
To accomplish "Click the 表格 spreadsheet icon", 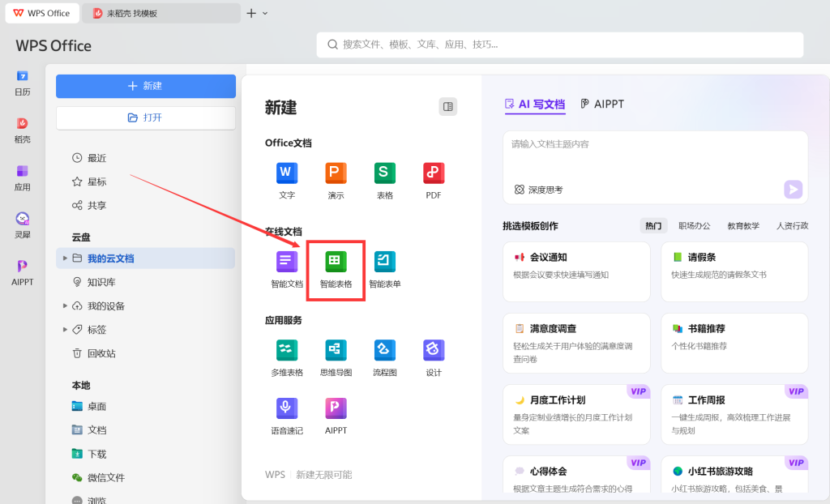I will tap(384, 173).
